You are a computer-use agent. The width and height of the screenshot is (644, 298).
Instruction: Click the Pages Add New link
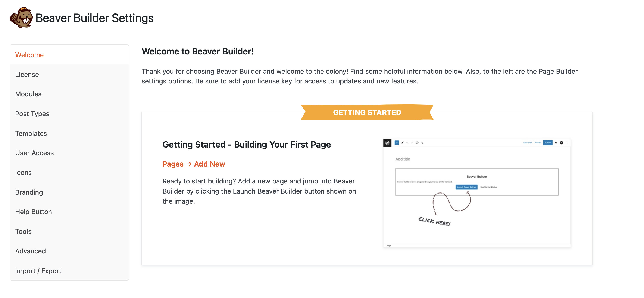tap(194, 164)
